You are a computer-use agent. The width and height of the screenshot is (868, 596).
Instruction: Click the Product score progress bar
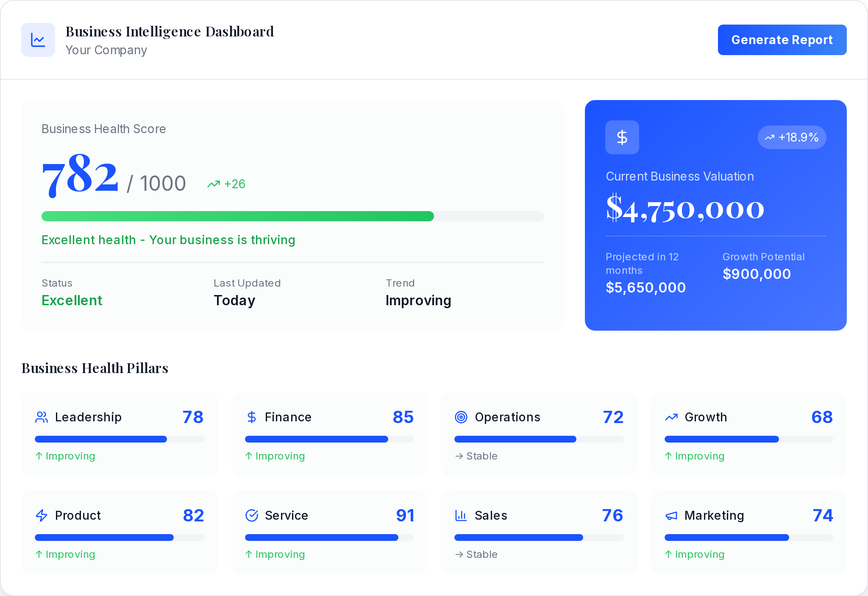(120, 538)
